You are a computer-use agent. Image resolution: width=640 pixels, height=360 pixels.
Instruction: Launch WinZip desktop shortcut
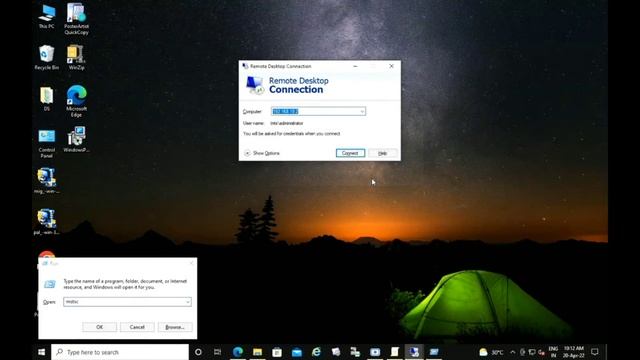coord(76,58)
